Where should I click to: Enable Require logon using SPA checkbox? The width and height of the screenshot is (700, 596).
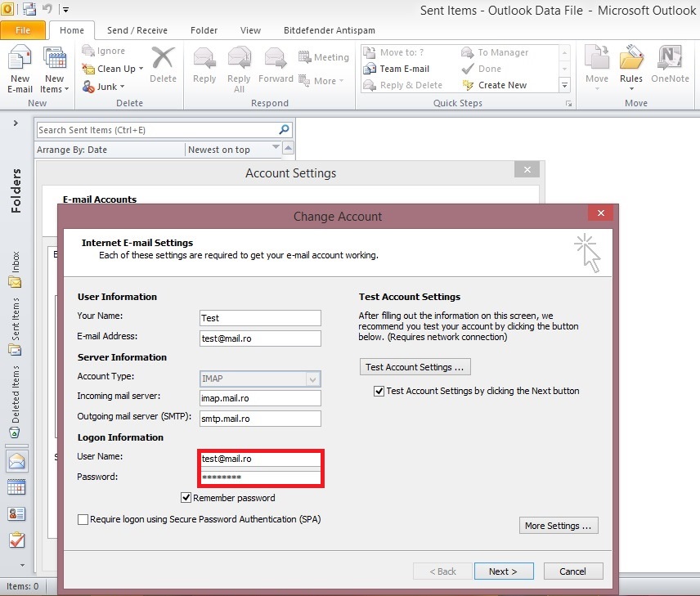click(x=83, y=520)
